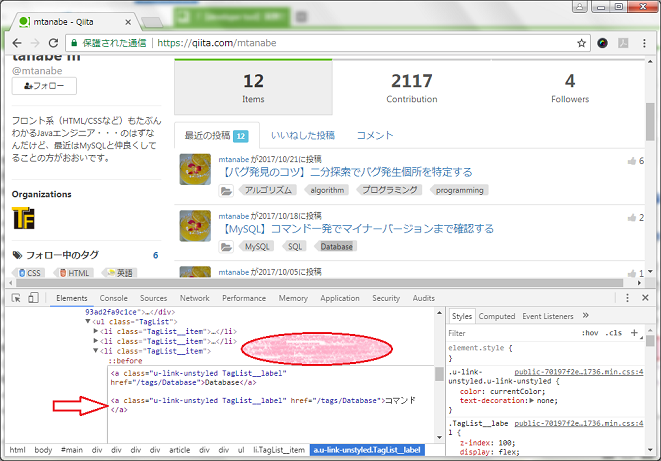Expand the text-decoration shorthand triangle
This screenshot has height=461, width=661.
(x=532, y=400)
